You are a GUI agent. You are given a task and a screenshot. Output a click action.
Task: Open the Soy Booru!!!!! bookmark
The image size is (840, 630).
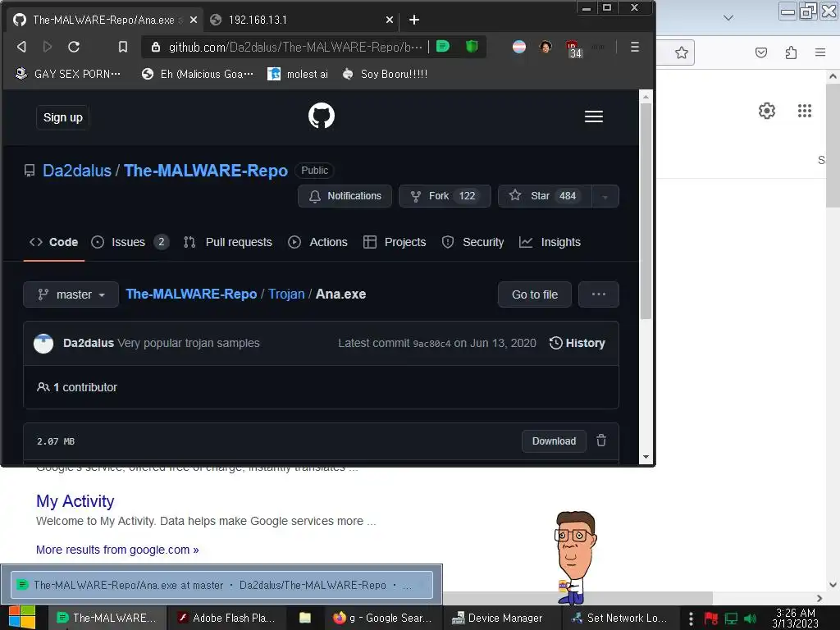385,74
